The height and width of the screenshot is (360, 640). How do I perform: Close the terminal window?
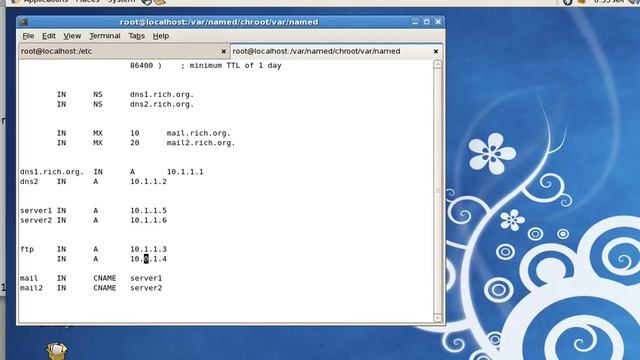click(x=438, y=22)
